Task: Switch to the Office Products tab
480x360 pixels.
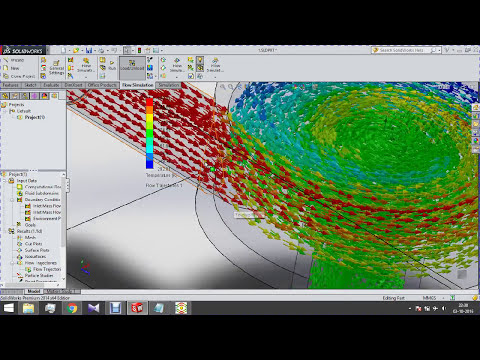Action: 102,85
